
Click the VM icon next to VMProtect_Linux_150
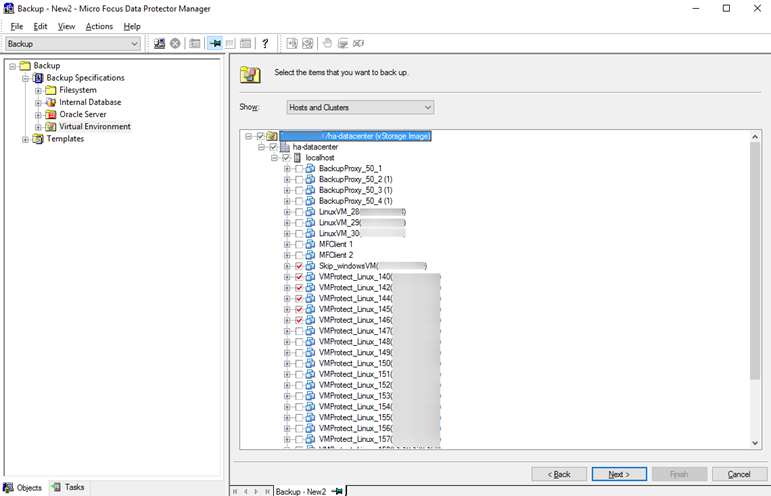tap(310, 363)
